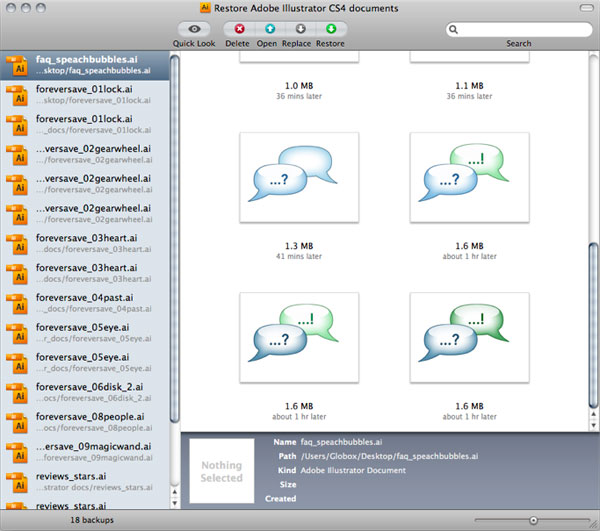This screenshot has height=531, width=600.
Task: Click the '18 backups' status text
Action: [92, 520]
